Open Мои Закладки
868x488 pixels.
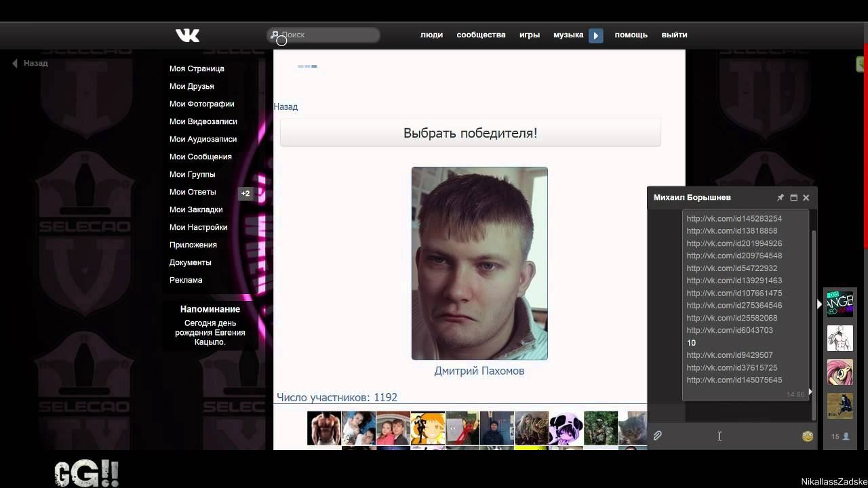(196, 209)
